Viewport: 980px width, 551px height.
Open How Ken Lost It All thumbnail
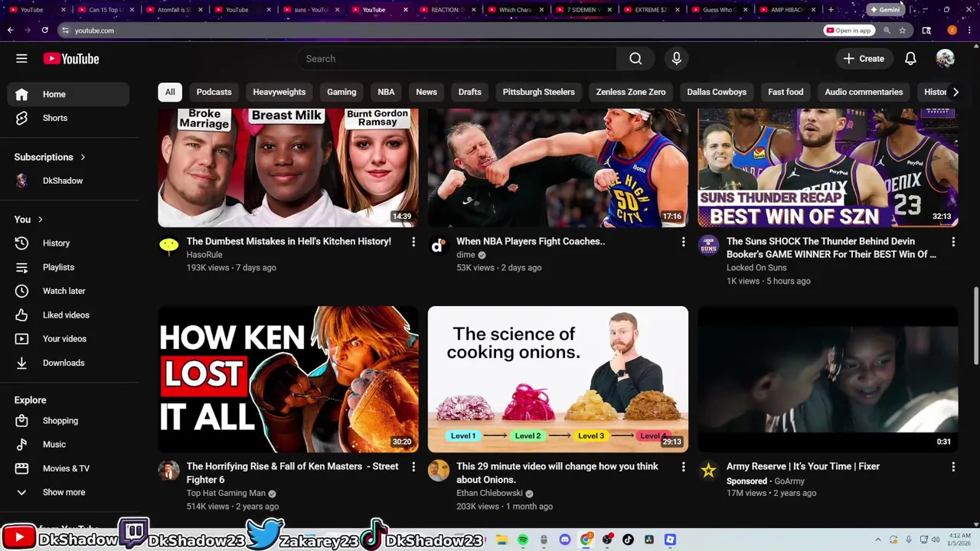tap(288, 380)
